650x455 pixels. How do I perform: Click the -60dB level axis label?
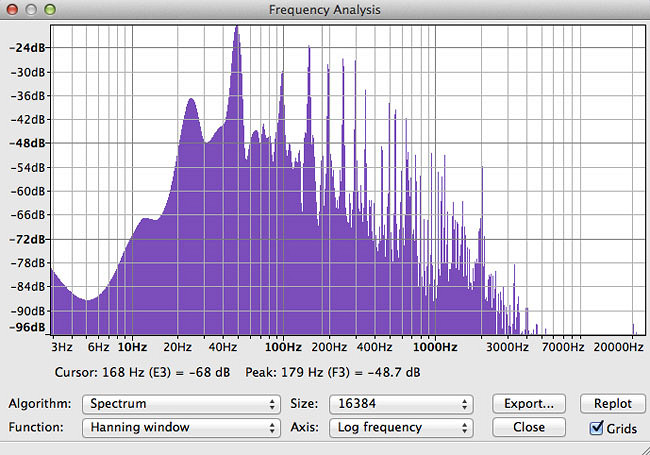[x=27, y=191]
